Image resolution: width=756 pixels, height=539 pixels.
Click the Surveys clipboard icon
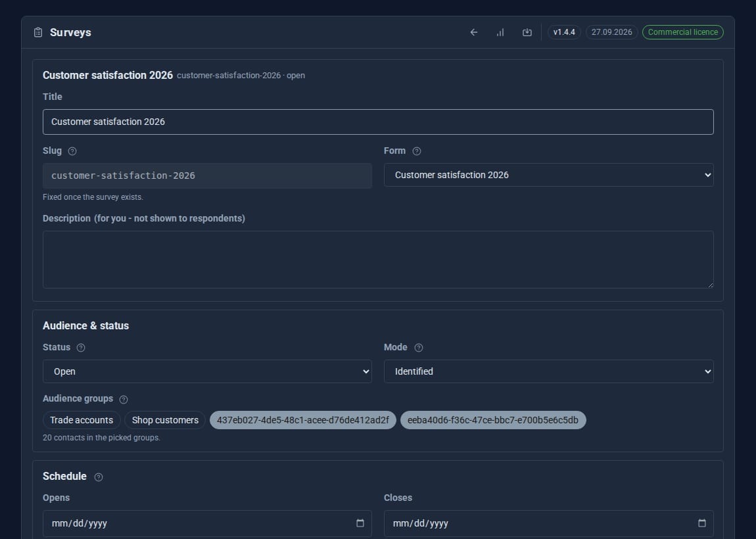tap(38, 32)
